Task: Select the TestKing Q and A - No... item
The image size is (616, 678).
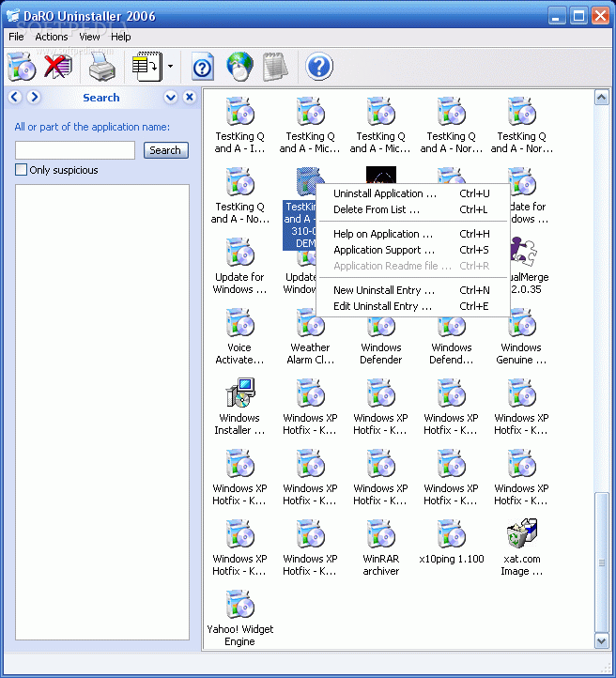Action: (239, 195)
